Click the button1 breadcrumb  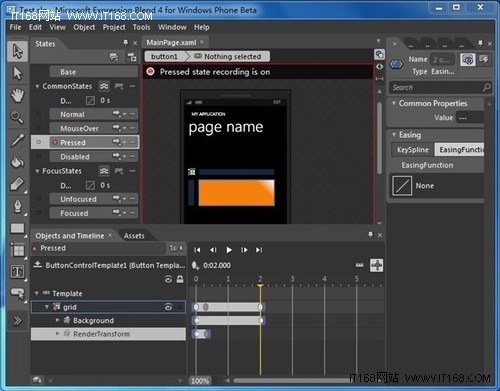click(x=164, y=56)
